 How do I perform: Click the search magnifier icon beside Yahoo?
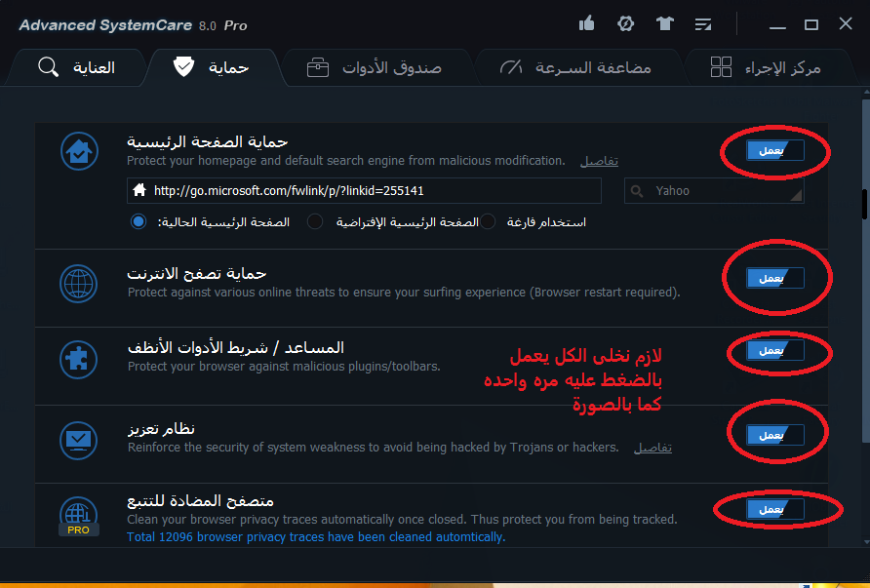pos(637,191)
